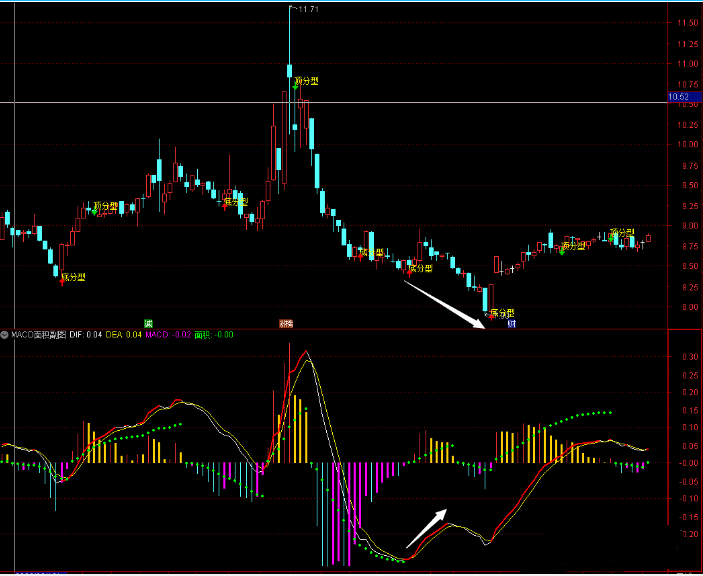The width and height of the screenshot is (703, 576).
Task: Click the 11.71 high price label
Action: coord(308,9)
